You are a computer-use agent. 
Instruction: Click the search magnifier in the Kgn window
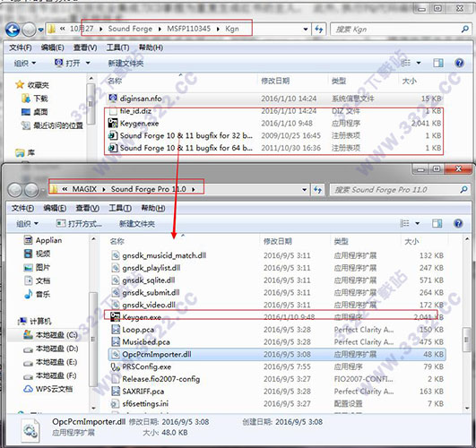(464, 30)
